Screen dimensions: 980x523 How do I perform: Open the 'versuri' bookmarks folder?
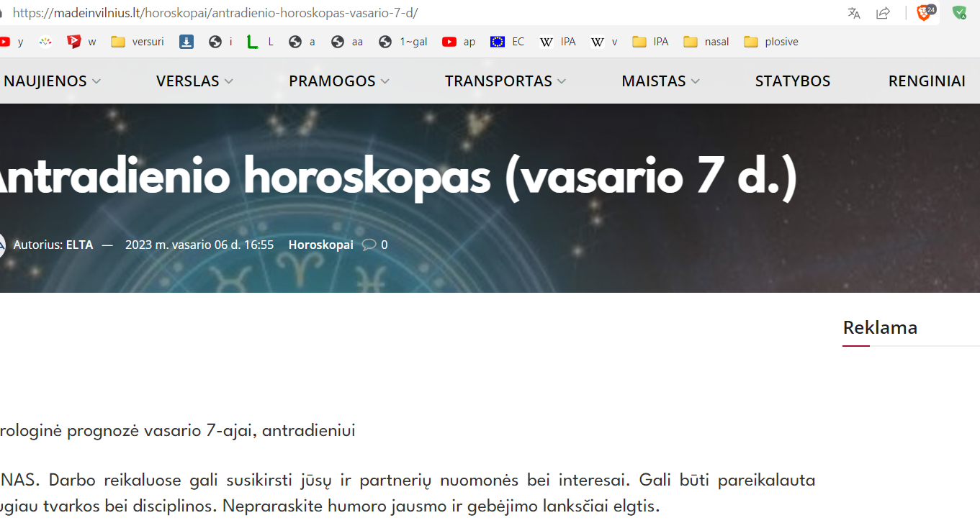click(x=137, y=41)
